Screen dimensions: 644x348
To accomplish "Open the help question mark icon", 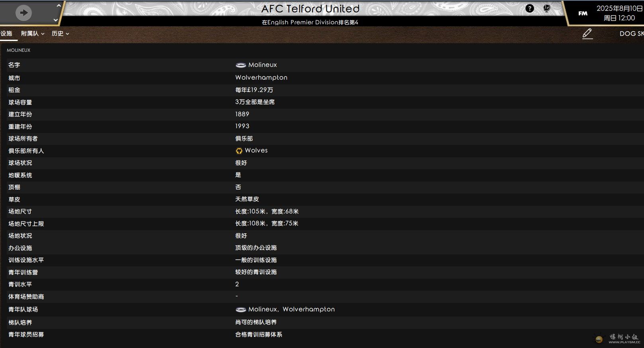I will [x=529, y=8].
